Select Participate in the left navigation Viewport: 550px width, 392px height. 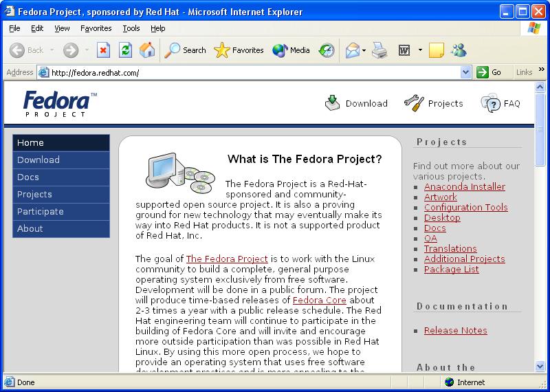(x=61, y=212)
